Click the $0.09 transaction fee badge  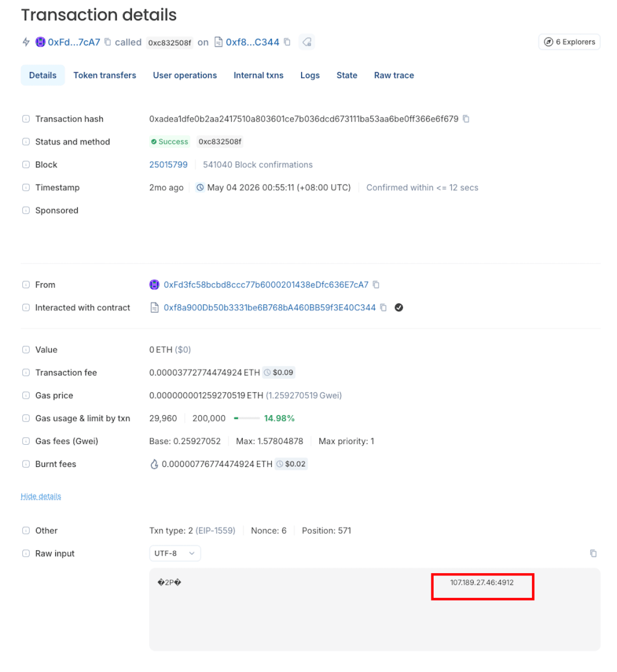tap(279, 372)
